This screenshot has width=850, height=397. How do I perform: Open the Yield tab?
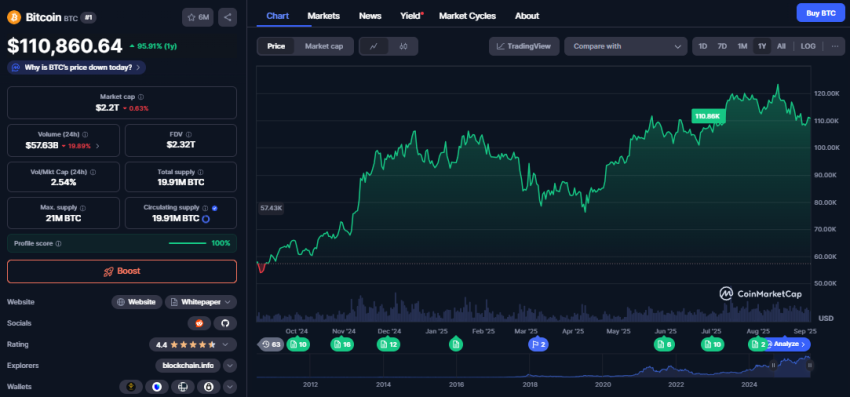410,16
